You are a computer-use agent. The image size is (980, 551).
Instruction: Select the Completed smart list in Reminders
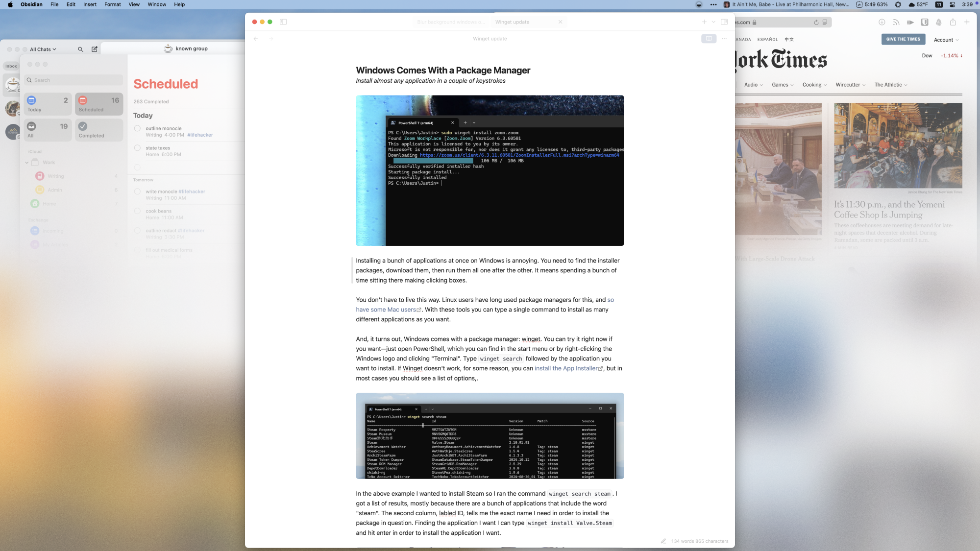coord(99,130)
